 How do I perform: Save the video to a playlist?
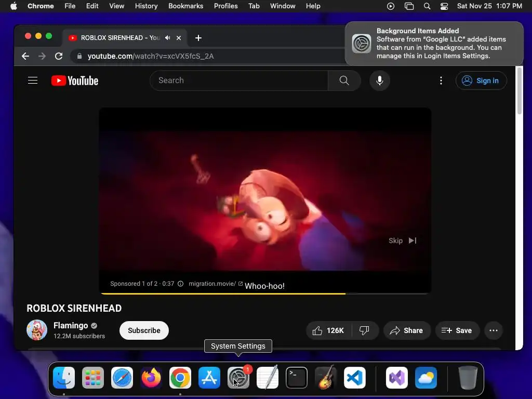[x=457, y=330]
